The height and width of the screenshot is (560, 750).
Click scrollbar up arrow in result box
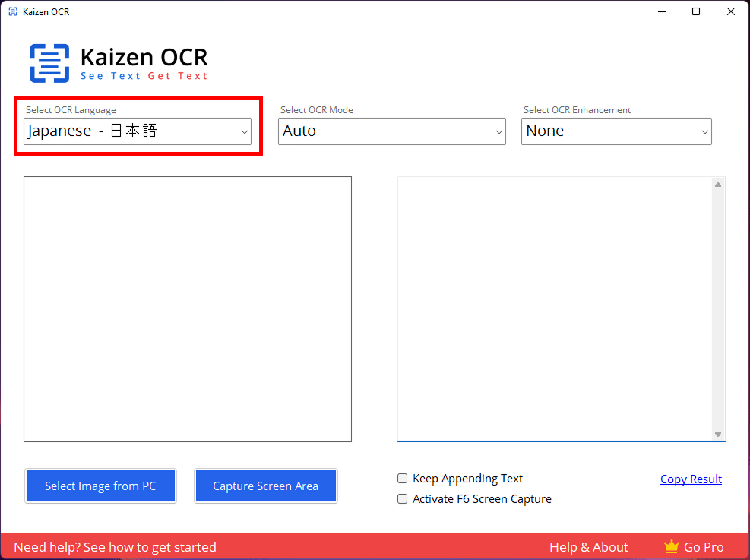[x=718, y=185]
